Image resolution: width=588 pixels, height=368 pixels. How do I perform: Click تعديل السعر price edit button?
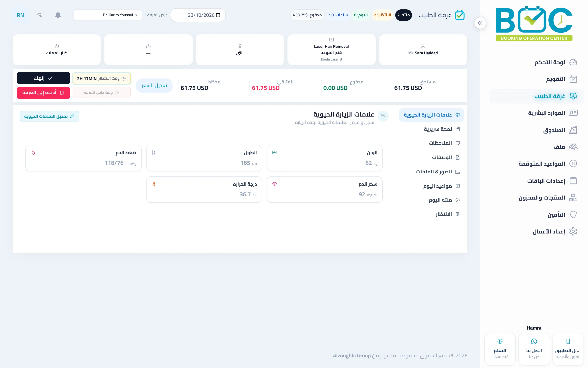154,85
